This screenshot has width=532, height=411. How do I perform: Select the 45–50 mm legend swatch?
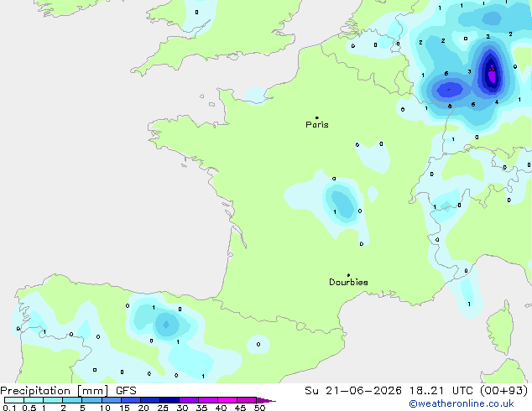[x=247, y=400]
